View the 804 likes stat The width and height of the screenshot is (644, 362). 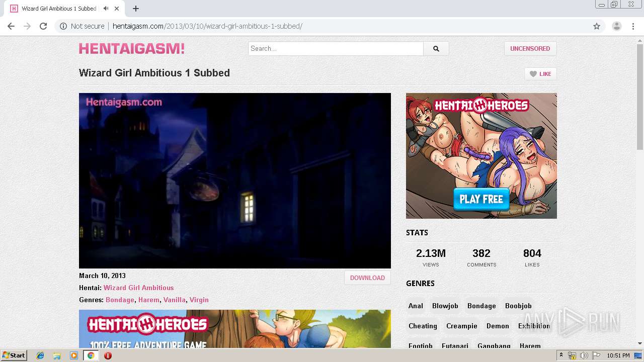532,257
